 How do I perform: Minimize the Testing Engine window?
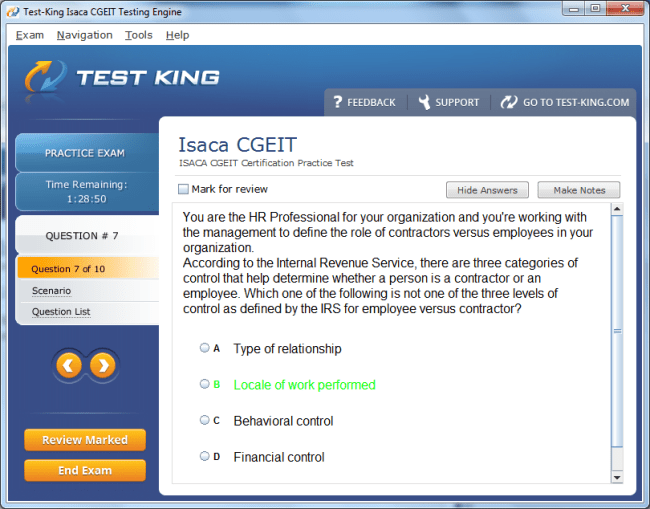(574, 9)
